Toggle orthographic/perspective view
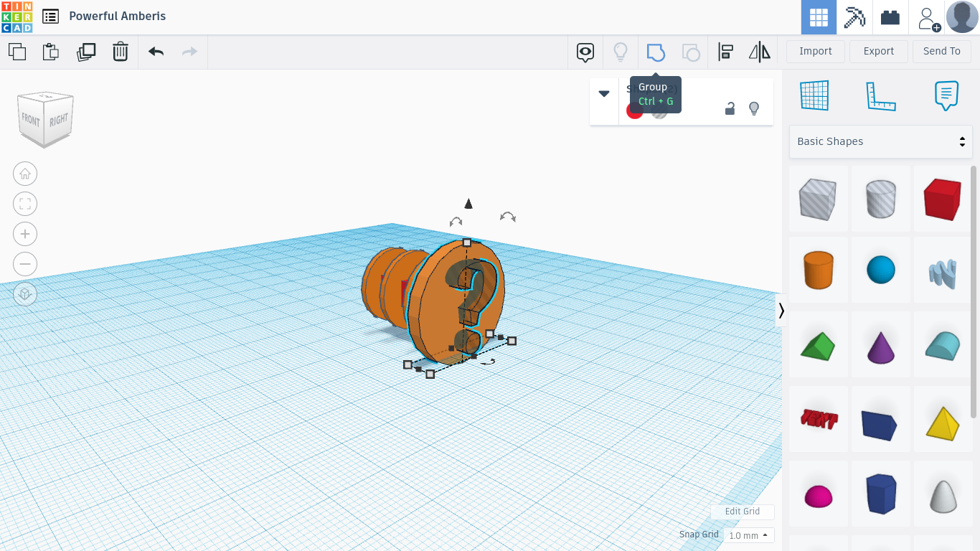The image size is (980, 551). pyautogui.click(x=25, y=294)
